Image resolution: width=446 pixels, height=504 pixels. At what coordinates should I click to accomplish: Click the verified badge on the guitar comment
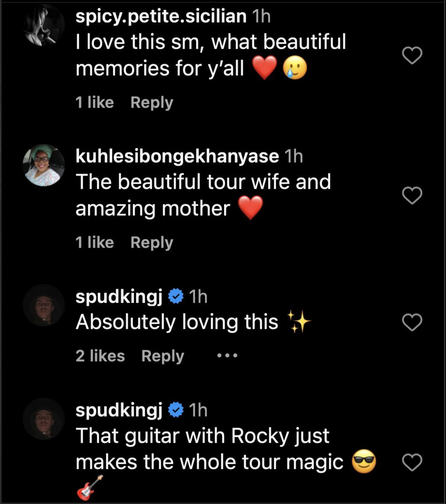(x=176, y=410)
